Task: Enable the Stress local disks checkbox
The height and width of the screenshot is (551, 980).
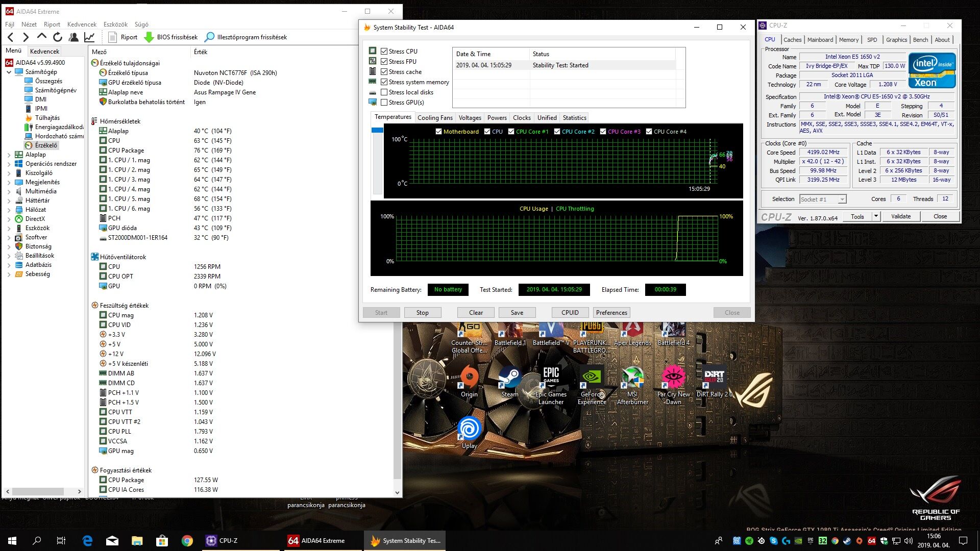Action: (384, 92)
